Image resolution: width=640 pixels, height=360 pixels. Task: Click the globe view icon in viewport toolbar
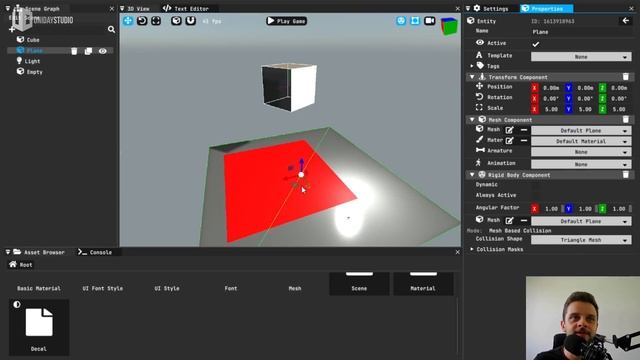[401, 21]
